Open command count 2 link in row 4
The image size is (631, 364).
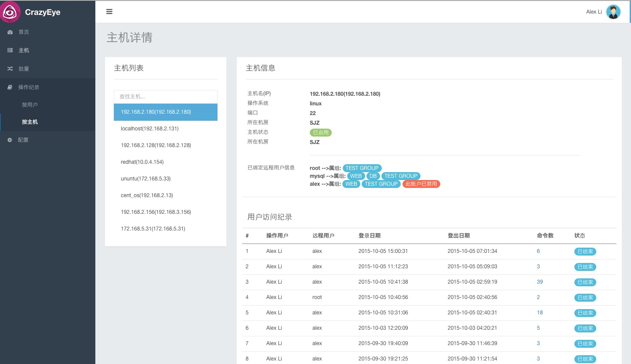pos(538,297)
